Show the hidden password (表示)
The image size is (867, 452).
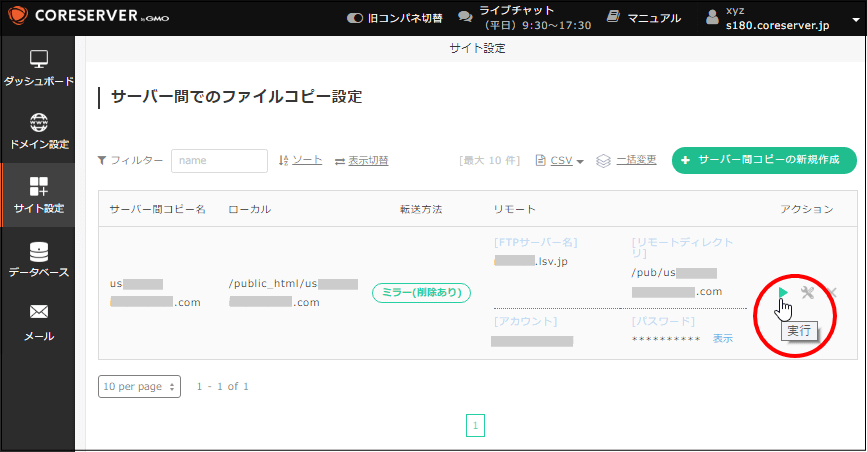pyautogui.click(x=722, y=339)
